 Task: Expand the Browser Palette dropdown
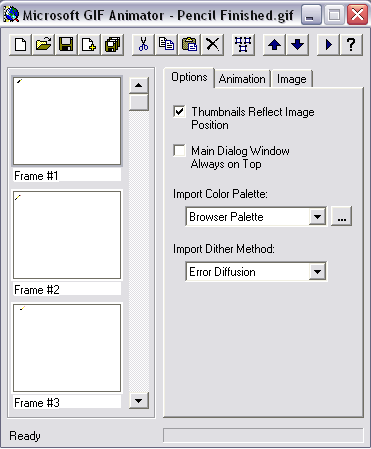[317, 217]
